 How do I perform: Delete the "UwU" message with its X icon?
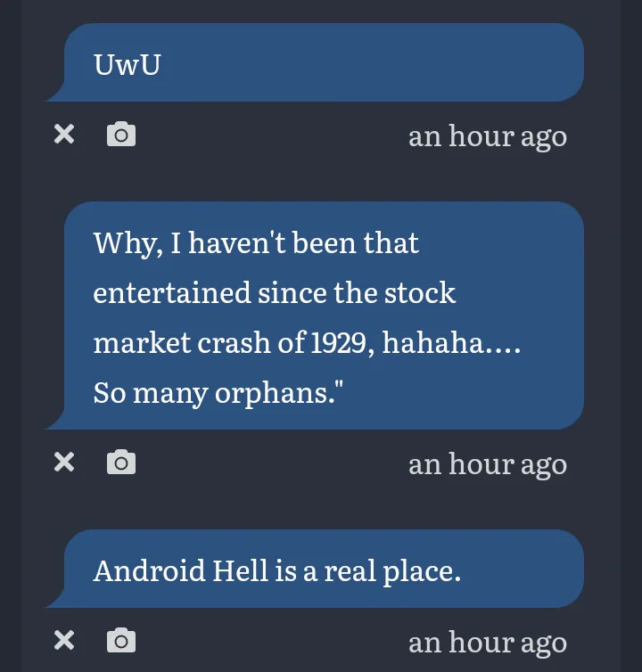click(x=64, y=135)
